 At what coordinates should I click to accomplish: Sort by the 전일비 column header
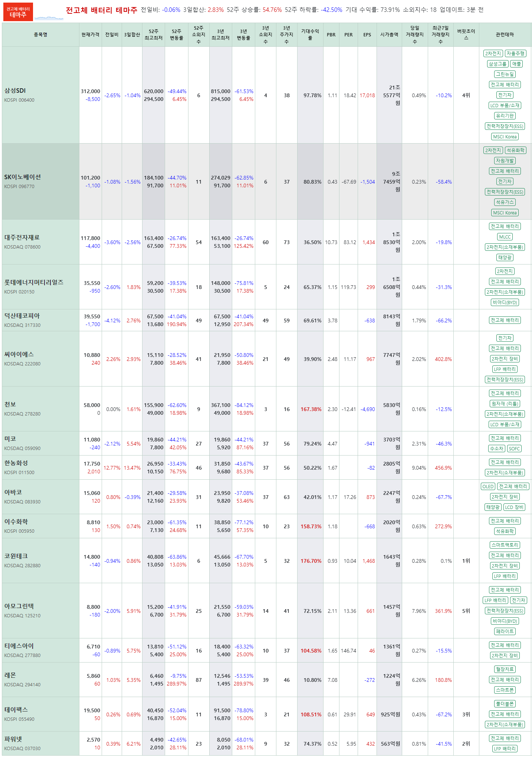(x=112, y=34)
